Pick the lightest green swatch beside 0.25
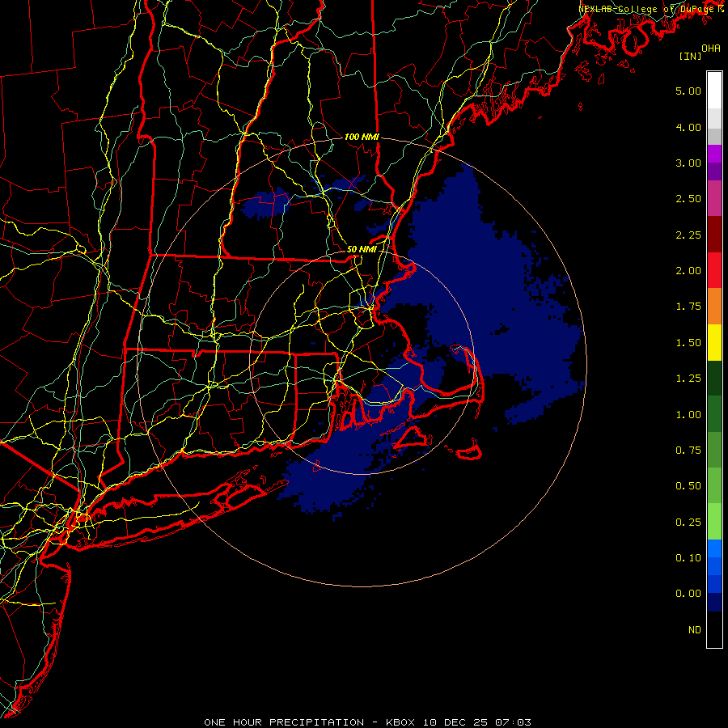Image resolution: width=728 pixels, height=728 pixels. click(x=714, y=522)
